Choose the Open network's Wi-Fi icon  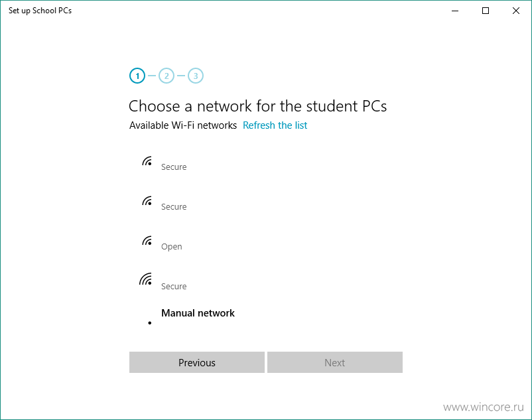[147, 241]
